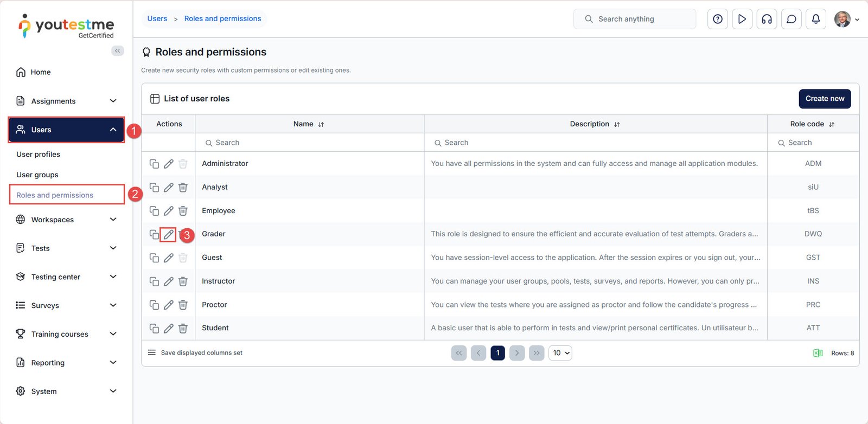Click the Users breadcrumb link
Screen dimensions: 868x424
(x=157, y=18)
